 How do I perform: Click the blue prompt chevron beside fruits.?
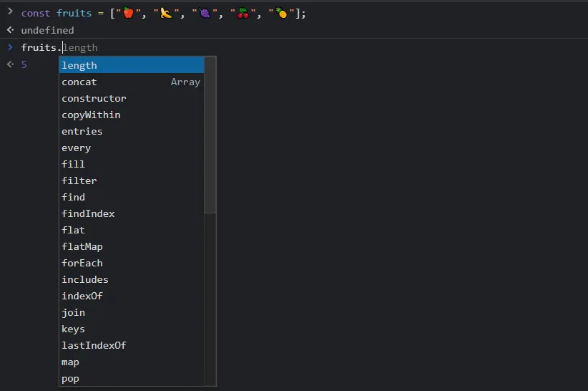(11, 47)
